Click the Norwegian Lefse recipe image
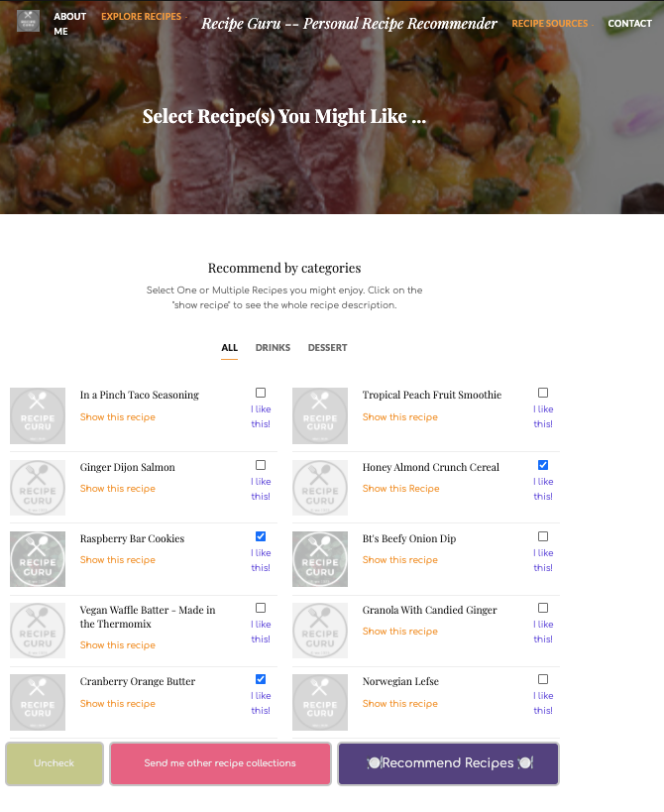Image resolution: width=664 pixels, height=812 pixels. (x=320, y=702)
